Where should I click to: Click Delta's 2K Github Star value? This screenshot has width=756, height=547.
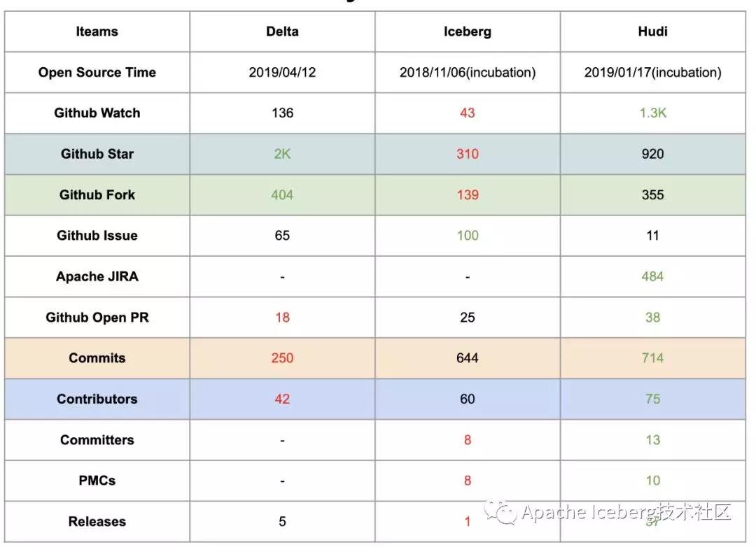282,154
